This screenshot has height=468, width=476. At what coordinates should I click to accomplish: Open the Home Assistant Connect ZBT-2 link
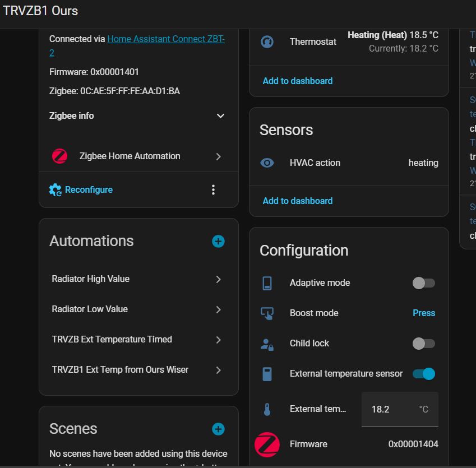165,39
